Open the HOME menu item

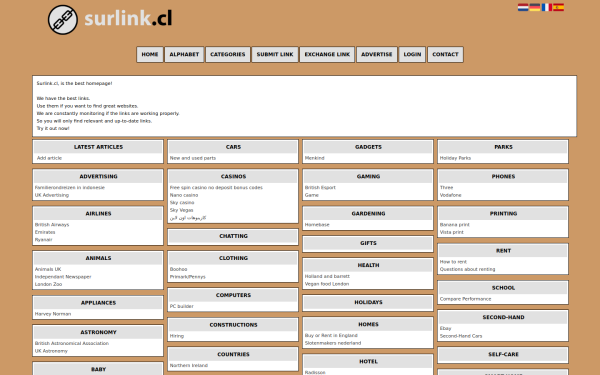(150, 54)
